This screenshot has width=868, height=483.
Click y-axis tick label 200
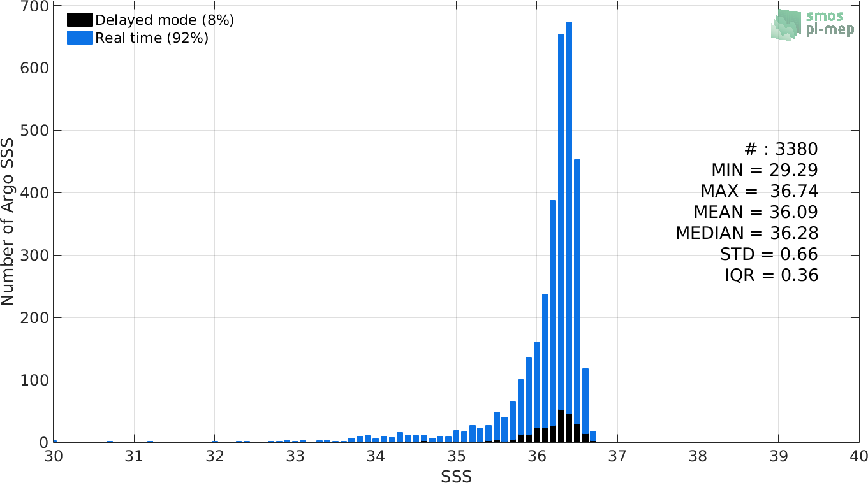click(36, 318)
